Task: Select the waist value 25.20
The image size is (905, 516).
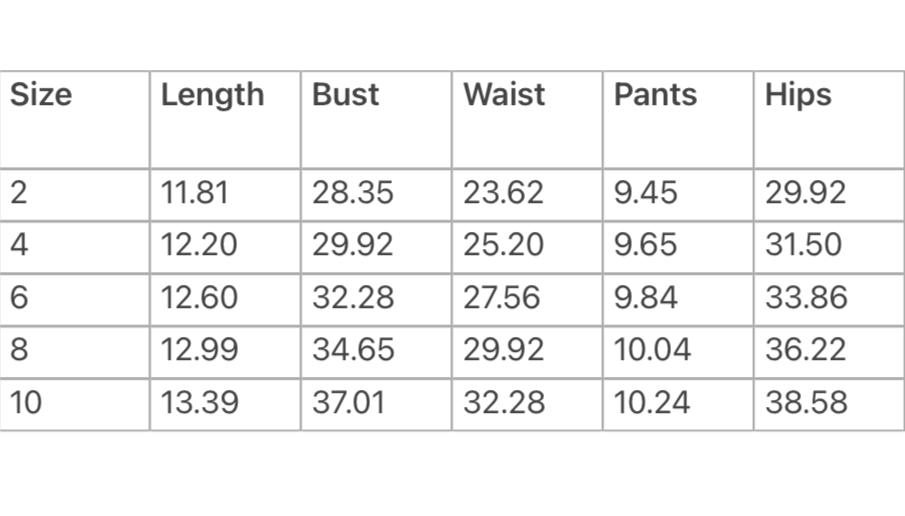Action: [503, 244]
